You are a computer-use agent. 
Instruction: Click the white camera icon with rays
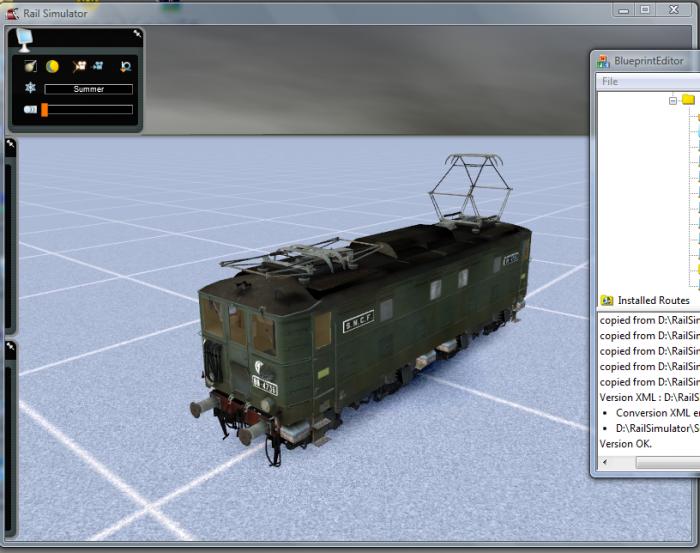(79, 67)
